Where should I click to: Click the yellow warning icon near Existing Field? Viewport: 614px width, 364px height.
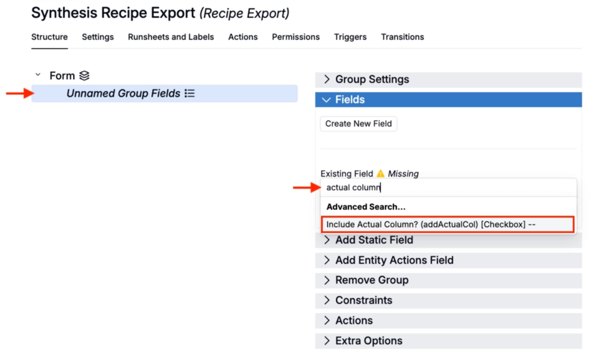click(380, 173)
